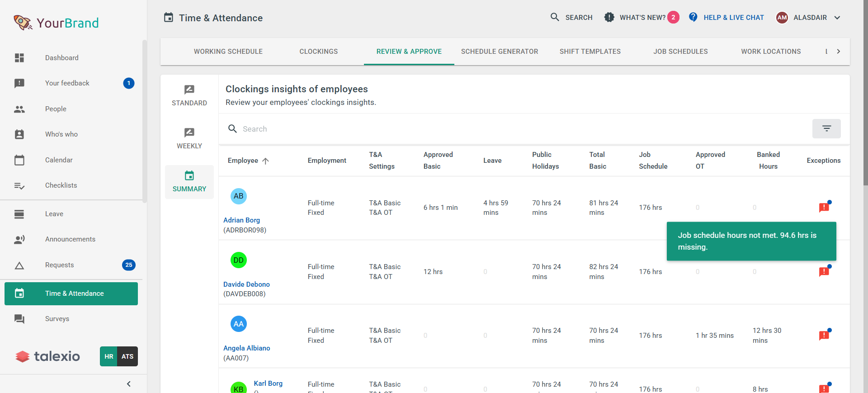The image size is (868, 393).
Task: Click Angela Albiano's exception warning icon
Action: pos(824,336)
